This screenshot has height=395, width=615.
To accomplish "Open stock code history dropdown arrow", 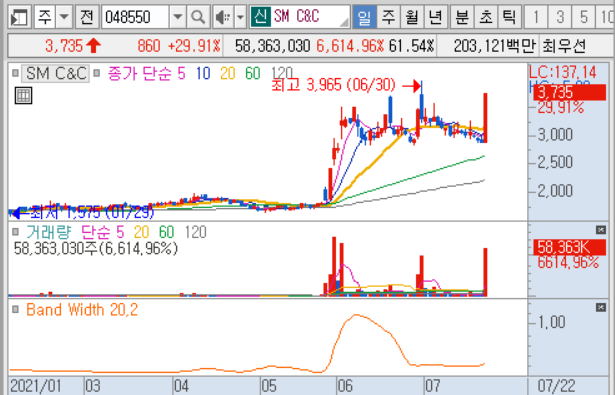I will [x=178, y=17].
